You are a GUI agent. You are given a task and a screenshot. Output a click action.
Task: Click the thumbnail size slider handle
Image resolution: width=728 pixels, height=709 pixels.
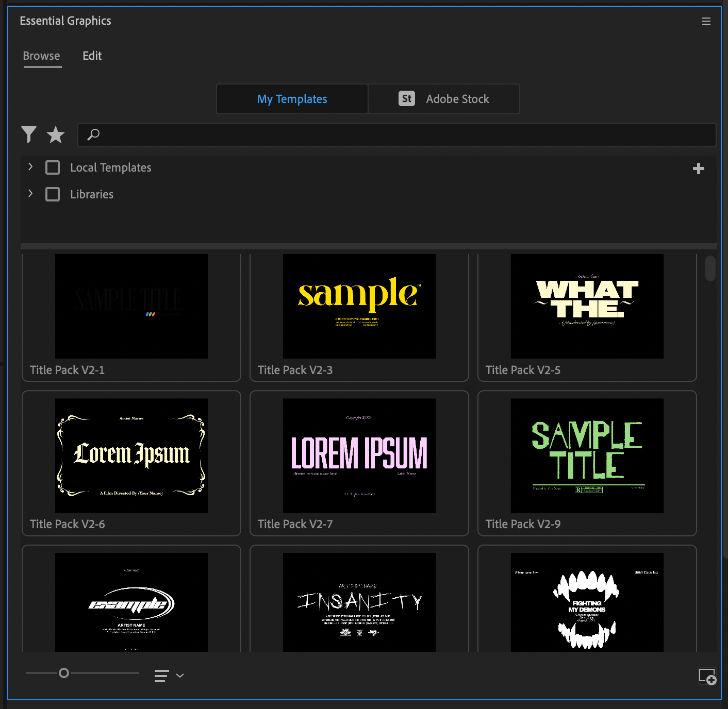point(64,673)
